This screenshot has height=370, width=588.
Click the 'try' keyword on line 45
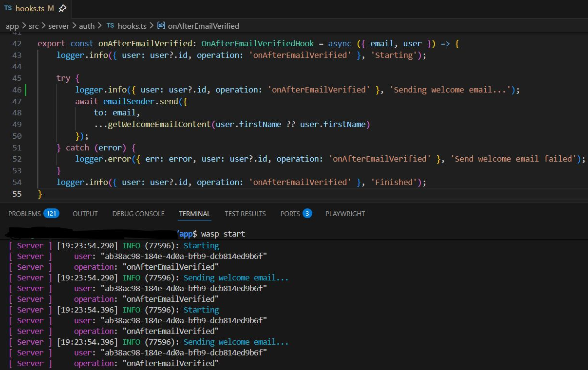click(x=63, y=78)
